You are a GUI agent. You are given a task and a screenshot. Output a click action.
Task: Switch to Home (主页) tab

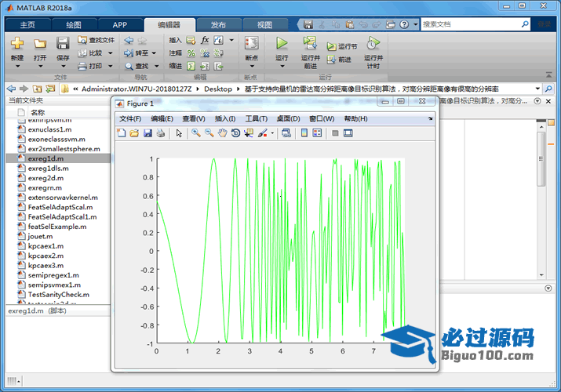(27, 24)
